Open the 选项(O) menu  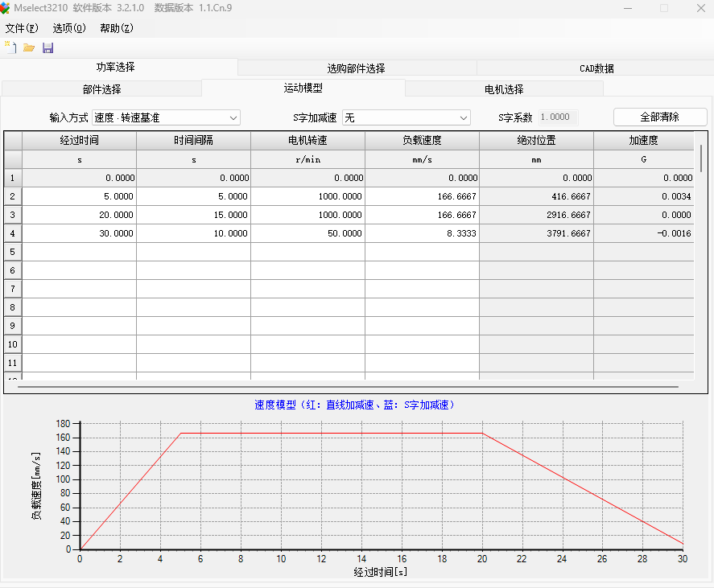(68, 28)
